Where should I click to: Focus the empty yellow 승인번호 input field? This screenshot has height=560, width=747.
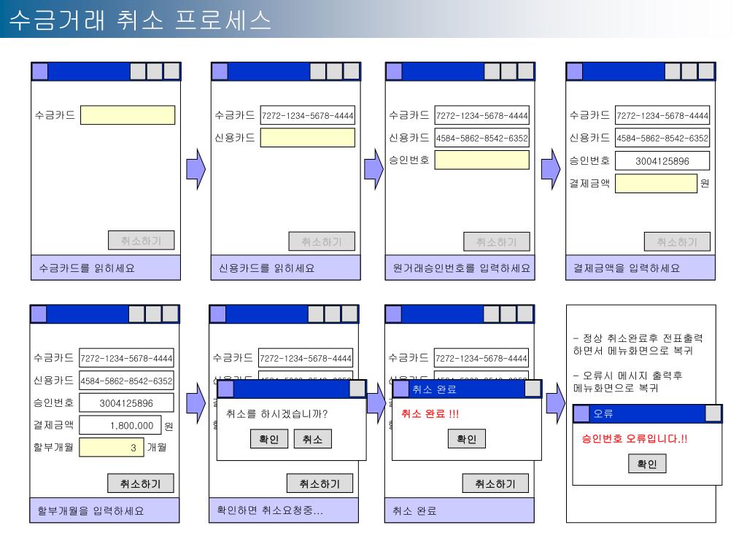click(x=481, y=160)
